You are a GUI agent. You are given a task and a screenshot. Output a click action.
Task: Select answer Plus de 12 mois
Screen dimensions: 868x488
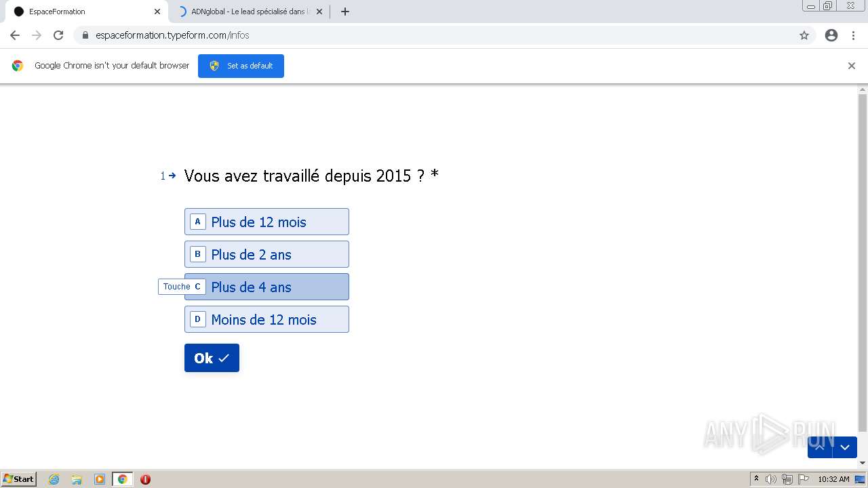click(x=267, y=222)
